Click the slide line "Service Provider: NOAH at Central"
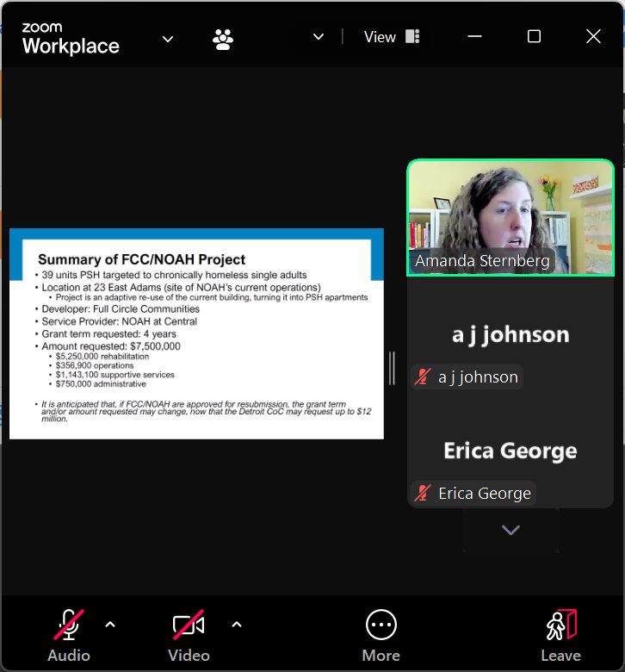 point(119,321)
